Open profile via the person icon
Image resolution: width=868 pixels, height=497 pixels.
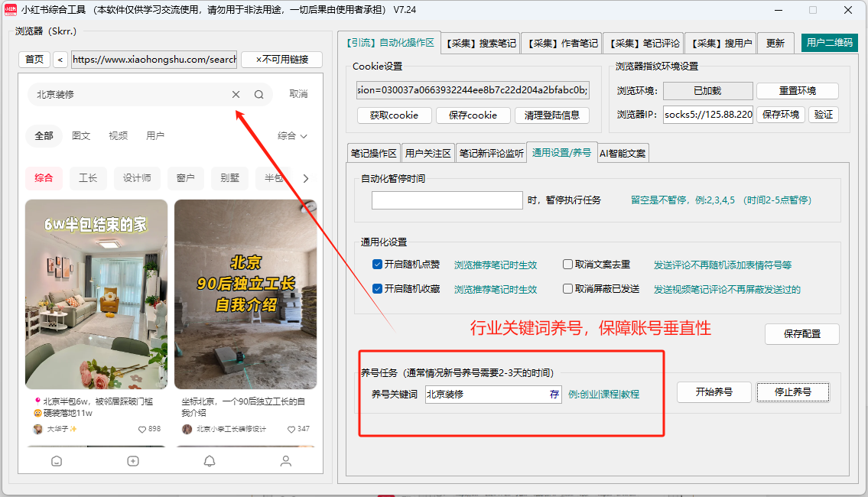point(285,461)
